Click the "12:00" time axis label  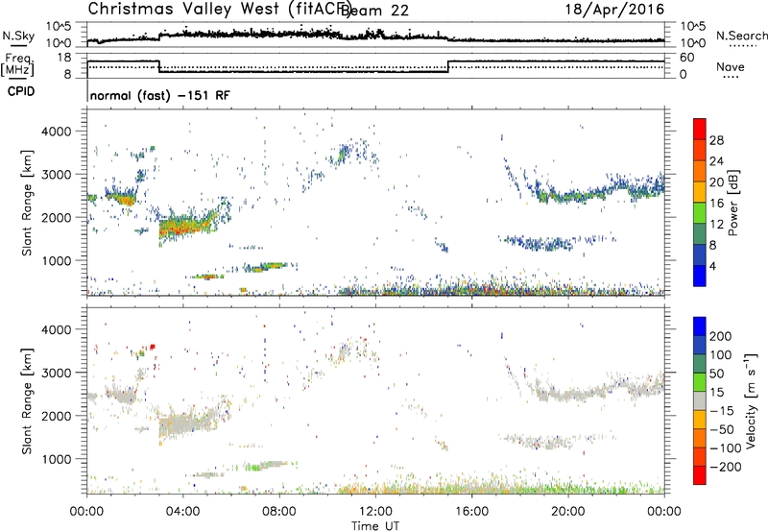click(x=375, y=512)
